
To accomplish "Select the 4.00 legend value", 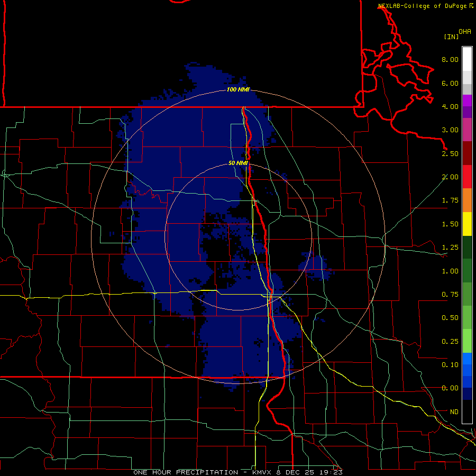I will [x=450, y=106].
